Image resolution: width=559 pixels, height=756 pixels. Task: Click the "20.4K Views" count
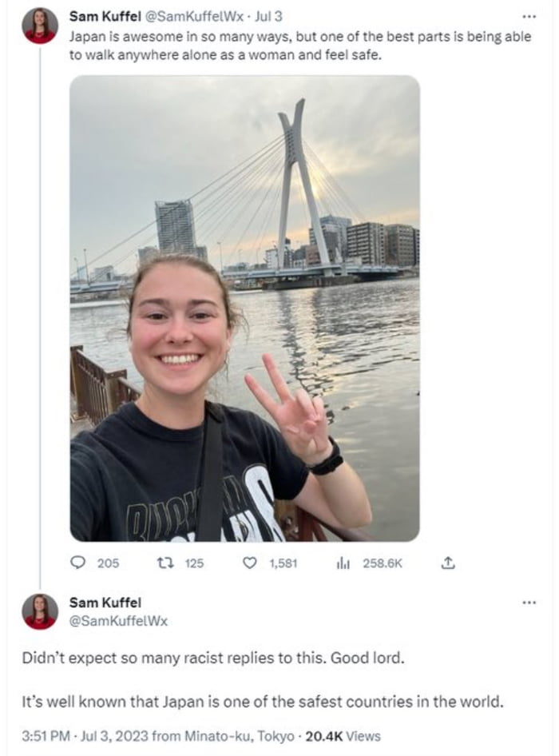[343, 736]
